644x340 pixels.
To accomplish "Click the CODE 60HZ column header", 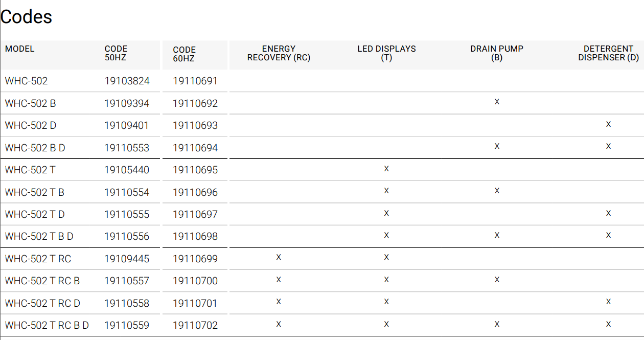I will pos(184,54).
